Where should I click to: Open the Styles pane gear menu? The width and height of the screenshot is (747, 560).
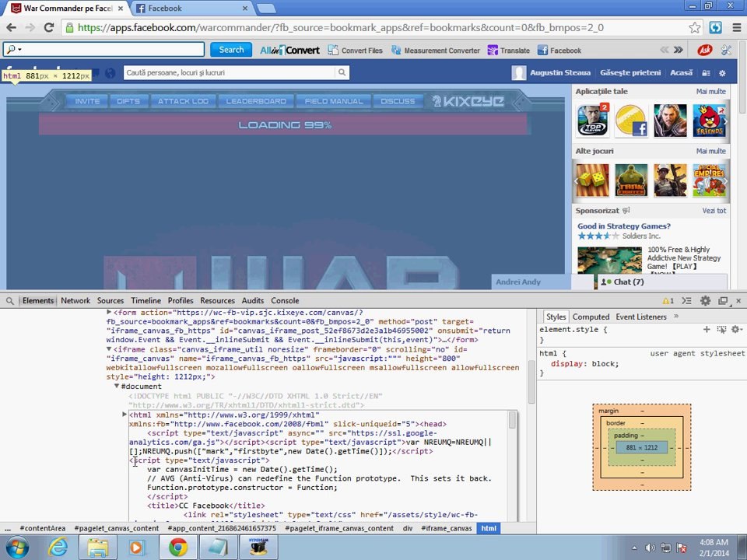[x=737, y=329]
